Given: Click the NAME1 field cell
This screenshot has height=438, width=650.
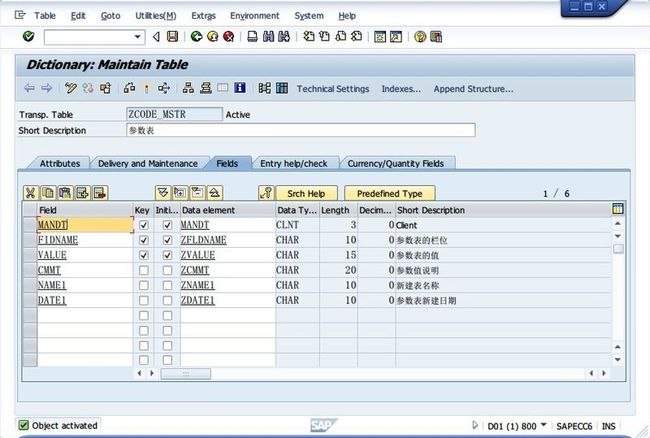Looking at the screenshot, I should tap(85, 286).
